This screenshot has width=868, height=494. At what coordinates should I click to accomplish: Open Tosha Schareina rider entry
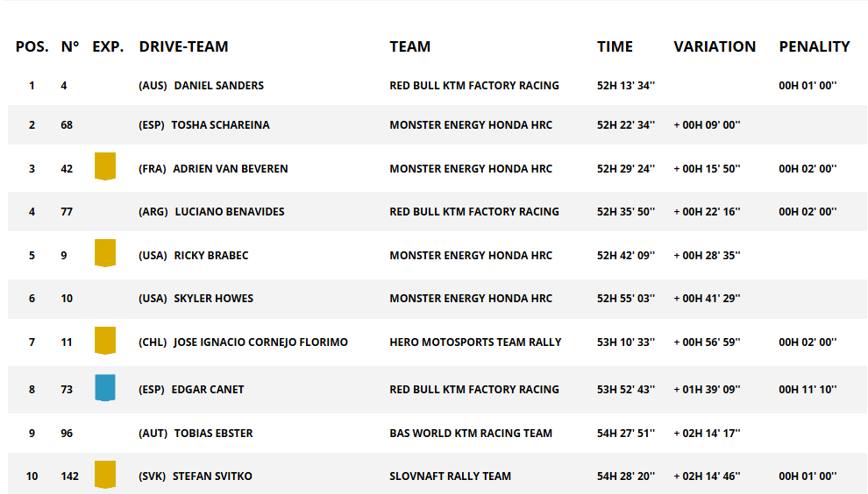(x=220, y=125)
